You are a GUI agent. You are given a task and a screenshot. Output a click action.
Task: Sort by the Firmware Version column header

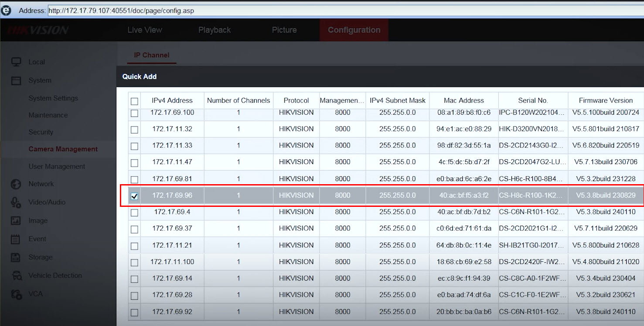click(605, 100)
